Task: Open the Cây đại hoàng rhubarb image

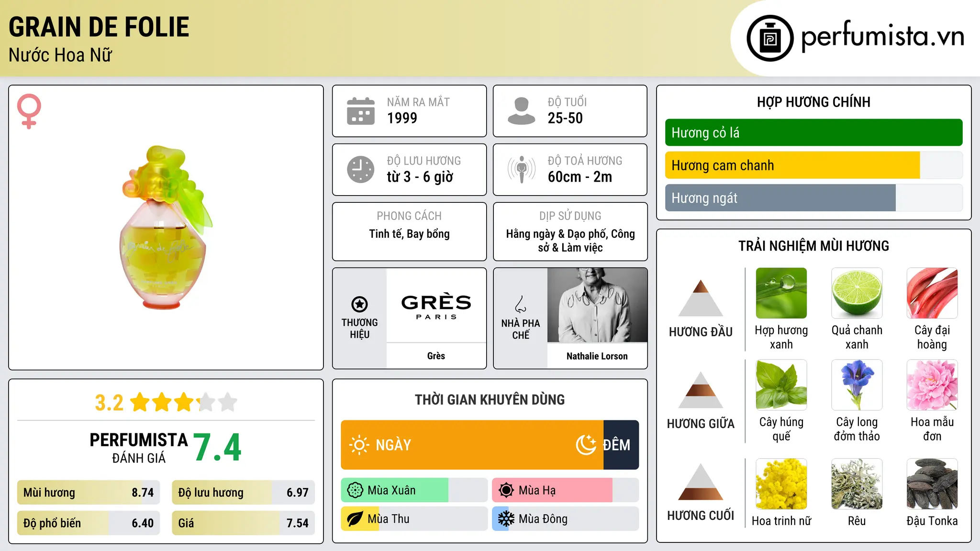Action: tap(932, 293)
